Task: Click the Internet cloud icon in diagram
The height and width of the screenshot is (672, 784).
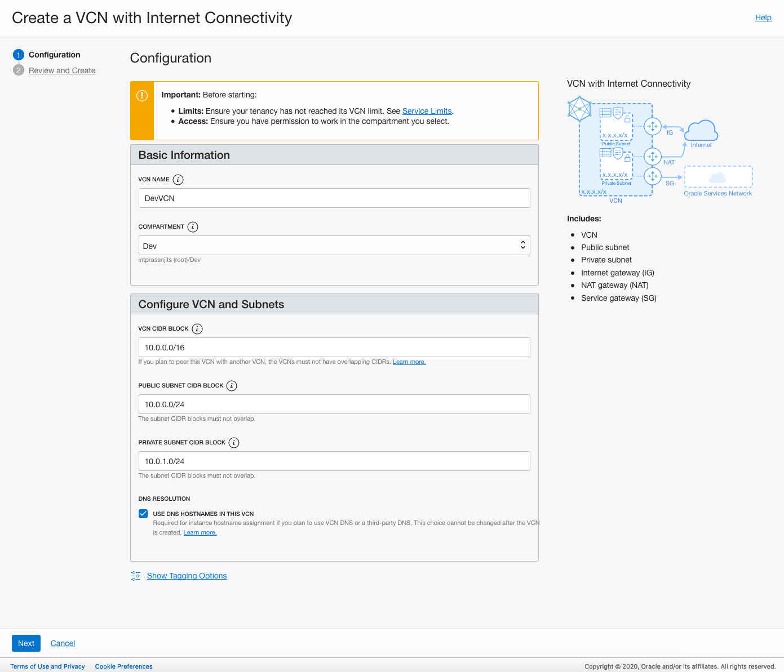Action: point(701,131)
